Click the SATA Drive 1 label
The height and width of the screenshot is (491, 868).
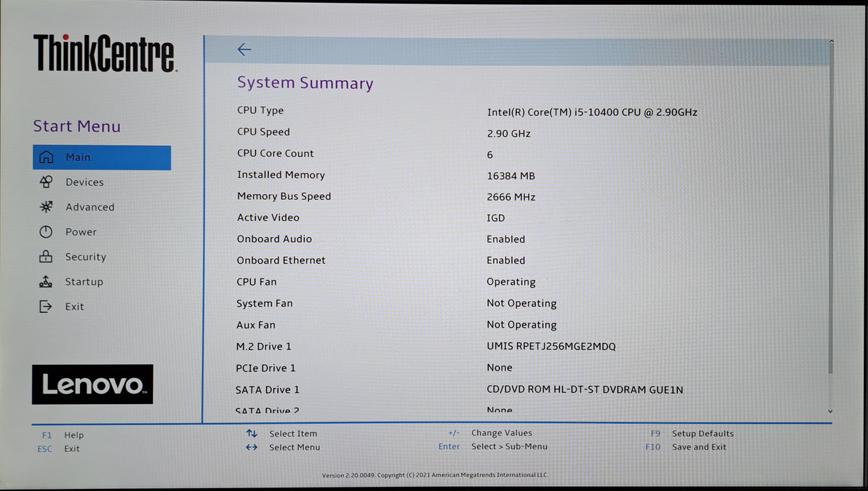[x=267, y=390]
